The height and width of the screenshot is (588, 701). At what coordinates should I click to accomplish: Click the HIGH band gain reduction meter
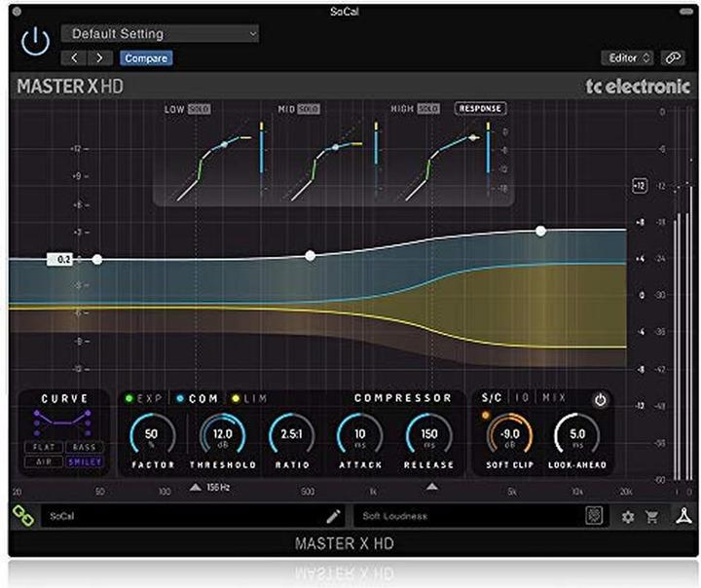pos(488,158)
